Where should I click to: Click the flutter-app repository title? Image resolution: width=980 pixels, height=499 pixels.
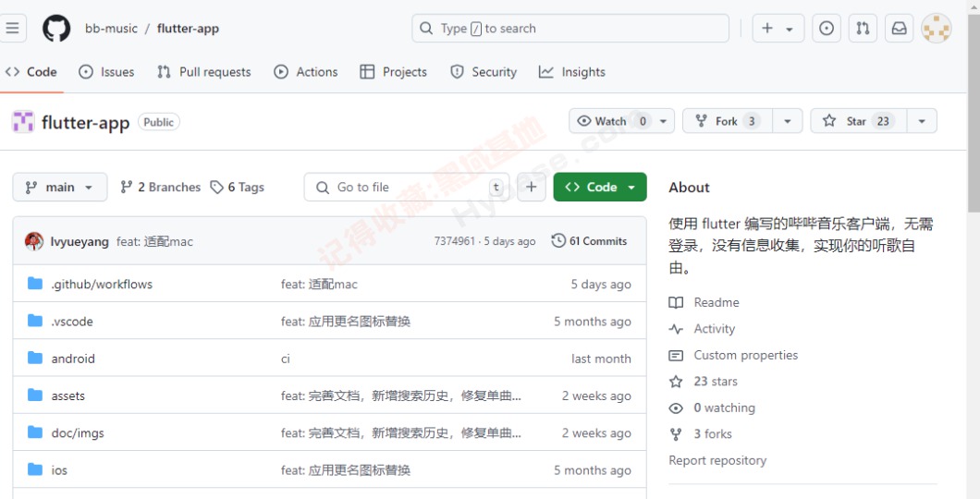(86, 122)
